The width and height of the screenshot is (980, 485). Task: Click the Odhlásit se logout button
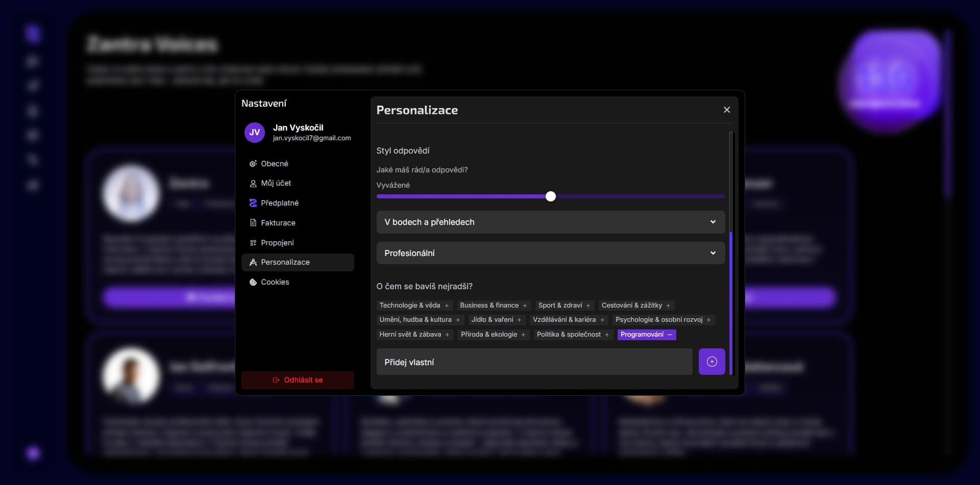pyautogui.click(x=298, y=380)
